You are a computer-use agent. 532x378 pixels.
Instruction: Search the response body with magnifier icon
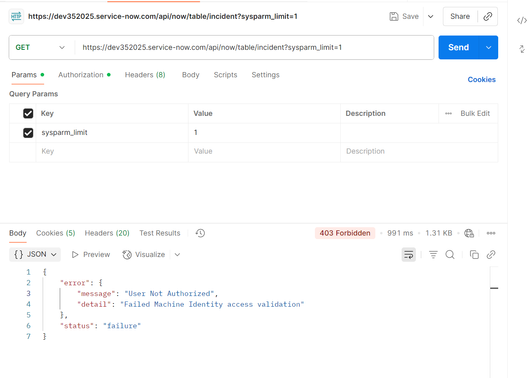(450, 254)
